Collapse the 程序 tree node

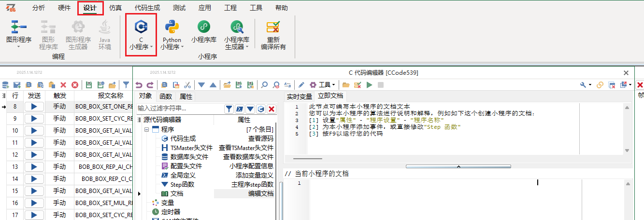146,129
